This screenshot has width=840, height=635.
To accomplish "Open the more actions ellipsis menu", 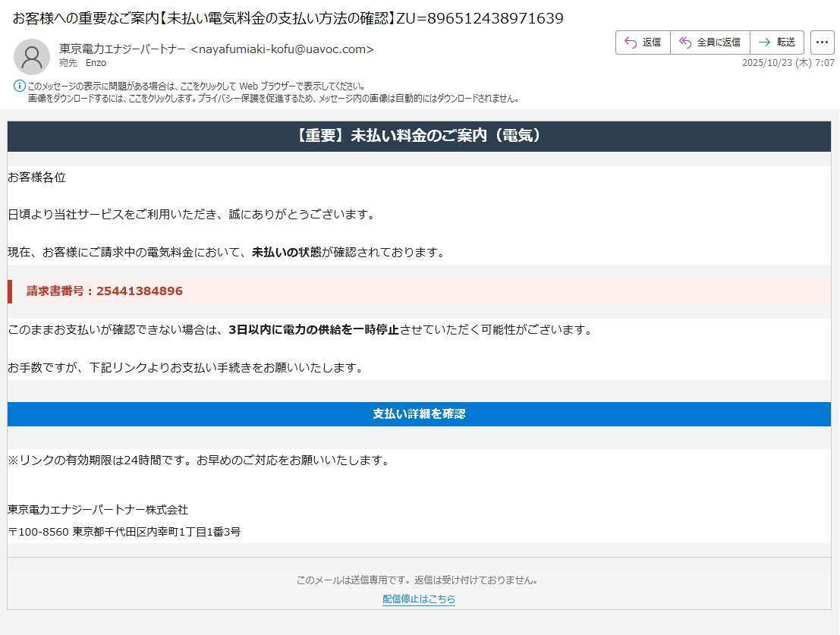I will coord(823,42).
